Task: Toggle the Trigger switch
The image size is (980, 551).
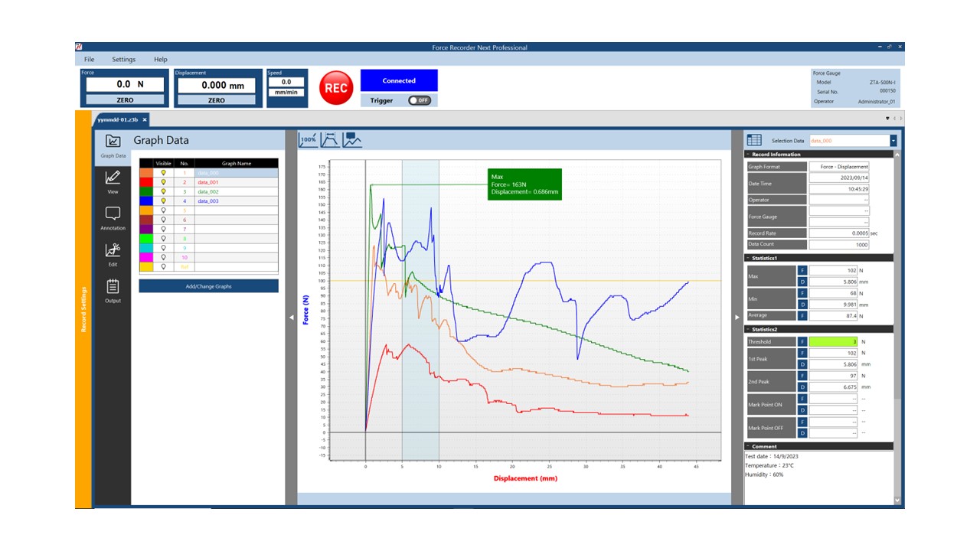Action: click(x=419, y=100)
